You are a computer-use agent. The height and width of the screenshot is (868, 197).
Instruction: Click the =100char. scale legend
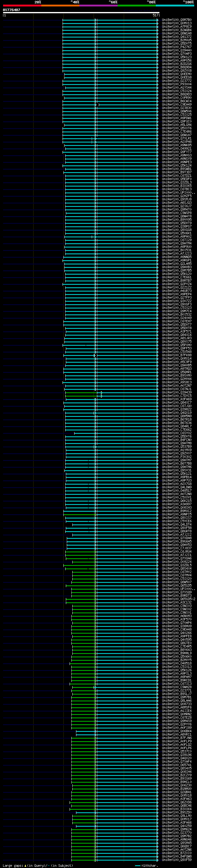[147, 865]
